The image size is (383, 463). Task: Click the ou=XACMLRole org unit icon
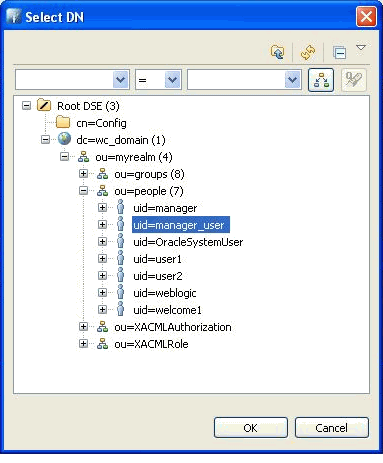click(102, 344)
